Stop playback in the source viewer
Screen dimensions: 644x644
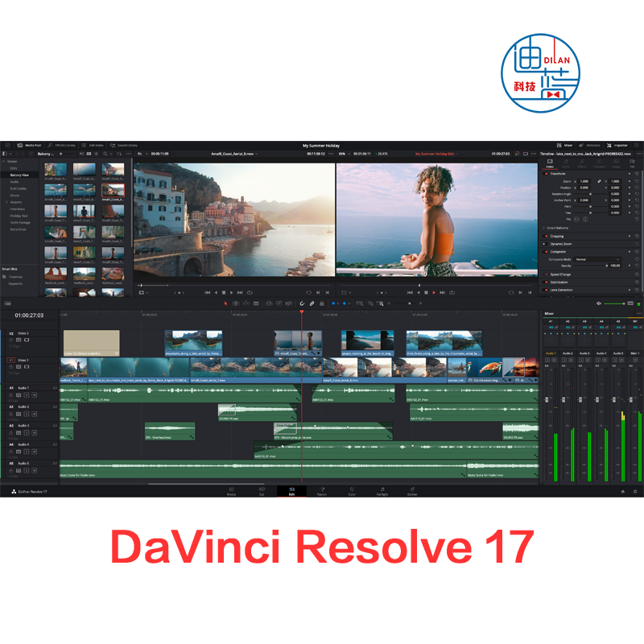tap(224, 292)
